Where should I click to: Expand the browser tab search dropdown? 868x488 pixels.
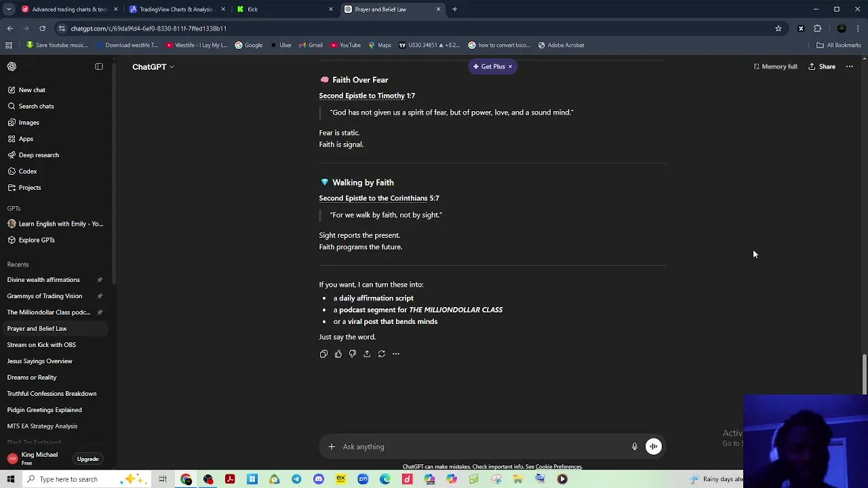9,9
